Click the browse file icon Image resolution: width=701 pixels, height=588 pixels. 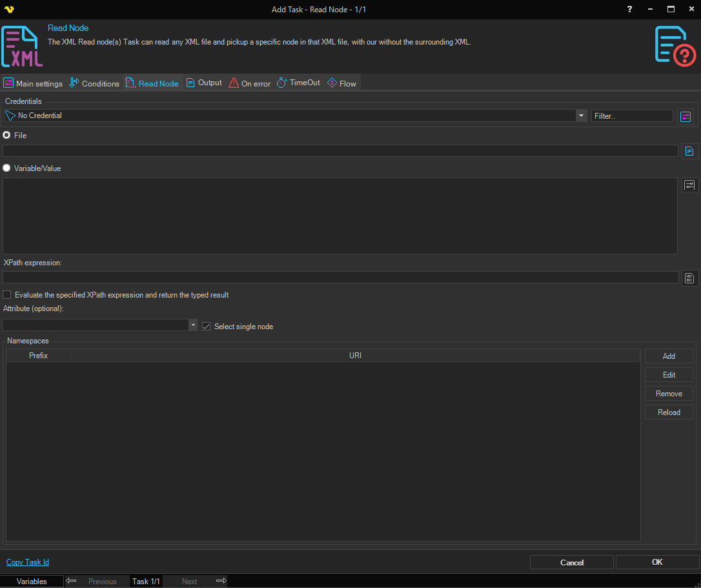pyautogui.click(x=689, y=151)
